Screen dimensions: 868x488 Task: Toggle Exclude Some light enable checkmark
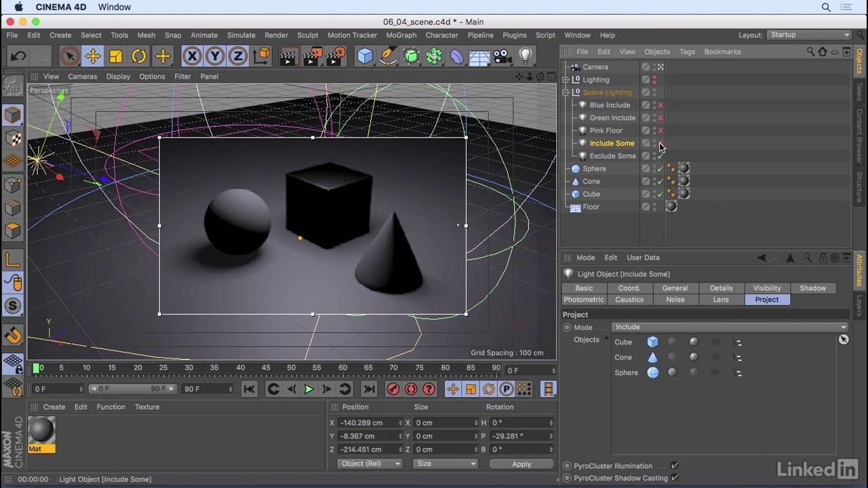(660, 156)
